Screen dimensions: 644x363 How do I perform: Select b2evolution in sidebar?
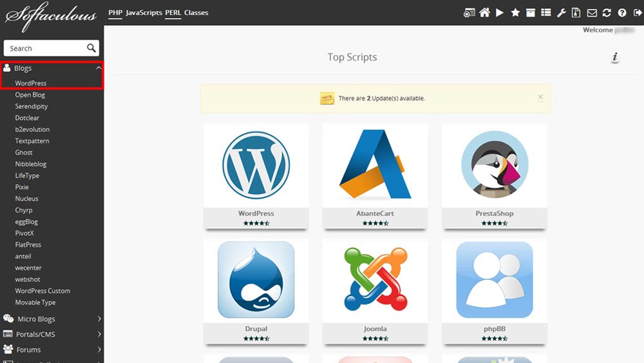pos(32,129)
